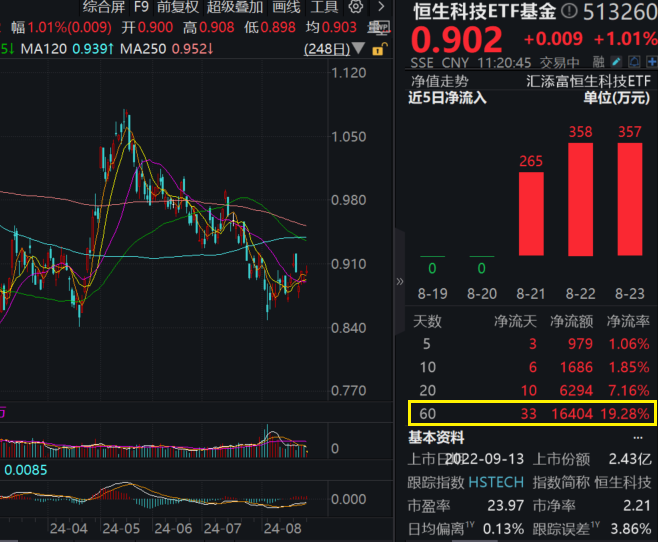Click the 指数简称 恒生科技 value

click(x=623, y=482)
